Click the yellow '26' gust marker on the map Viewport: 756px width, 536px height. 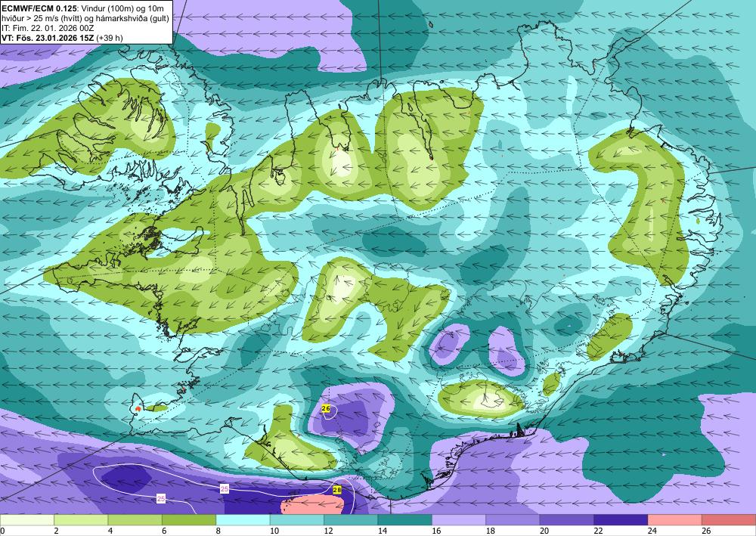coord(326,409)
